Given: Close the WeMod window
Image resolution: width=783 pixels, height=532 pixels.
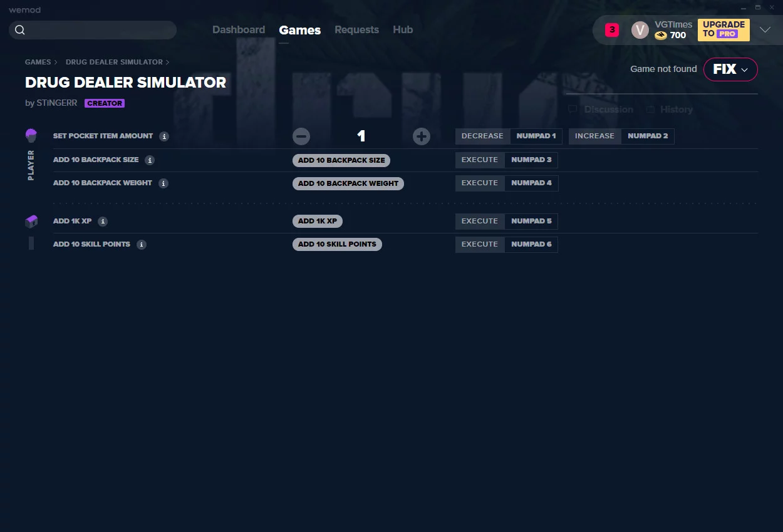Looking at the screenshot, I should (772, 8).
